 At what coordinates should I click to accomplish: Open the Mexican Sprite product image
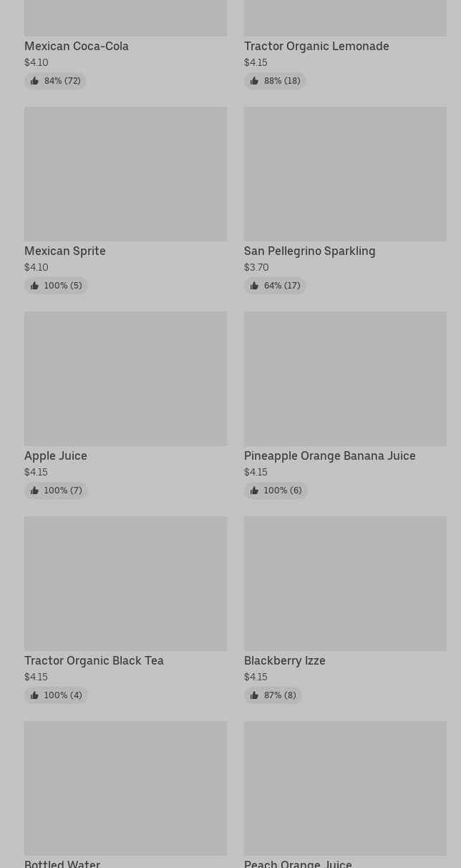point(125,174)
